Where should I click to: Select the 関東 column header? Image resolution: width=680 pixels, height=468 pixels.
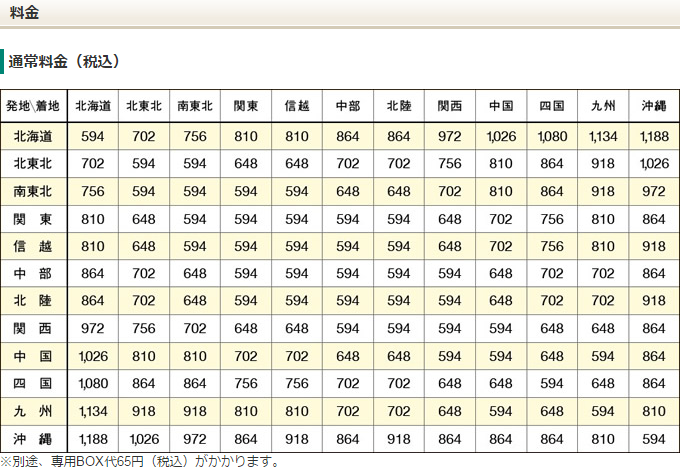[246, 106]
